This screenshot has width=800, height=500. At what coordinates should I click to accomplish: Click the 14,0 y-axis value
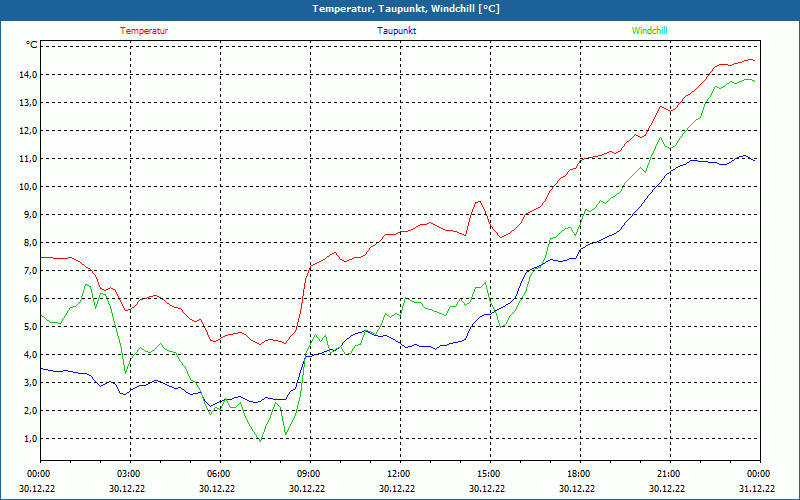coord(29,74)
